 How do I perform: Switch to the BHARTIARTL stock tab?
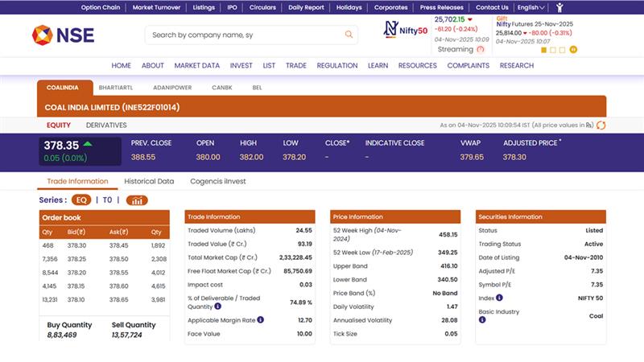[117, 87]
